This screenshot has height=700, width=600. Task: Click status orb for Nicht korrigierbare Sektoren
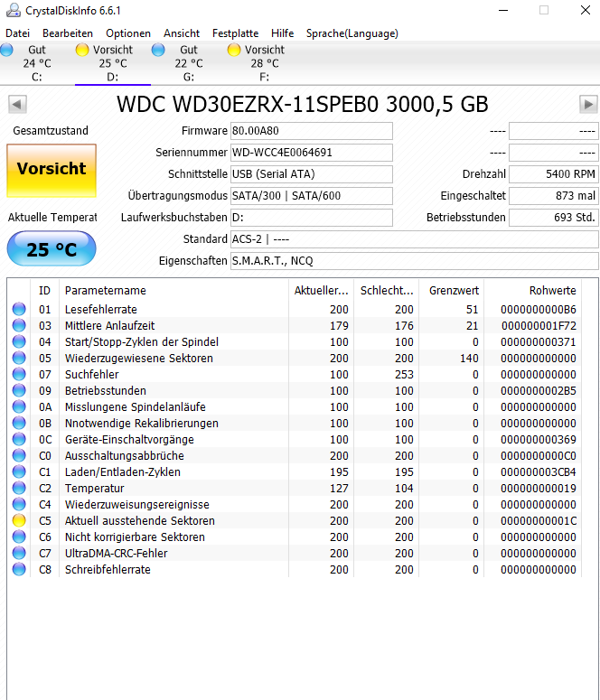(19, 537)
